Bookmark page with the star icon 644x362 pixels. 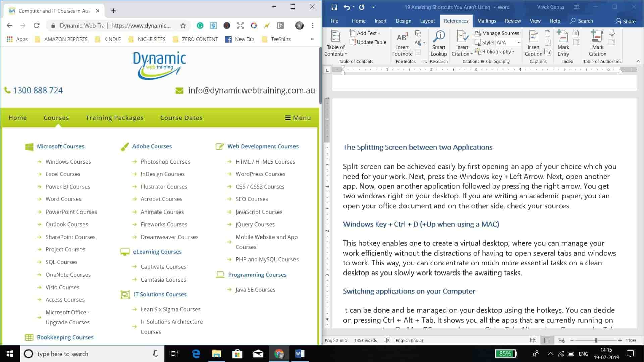coord(183,26)
